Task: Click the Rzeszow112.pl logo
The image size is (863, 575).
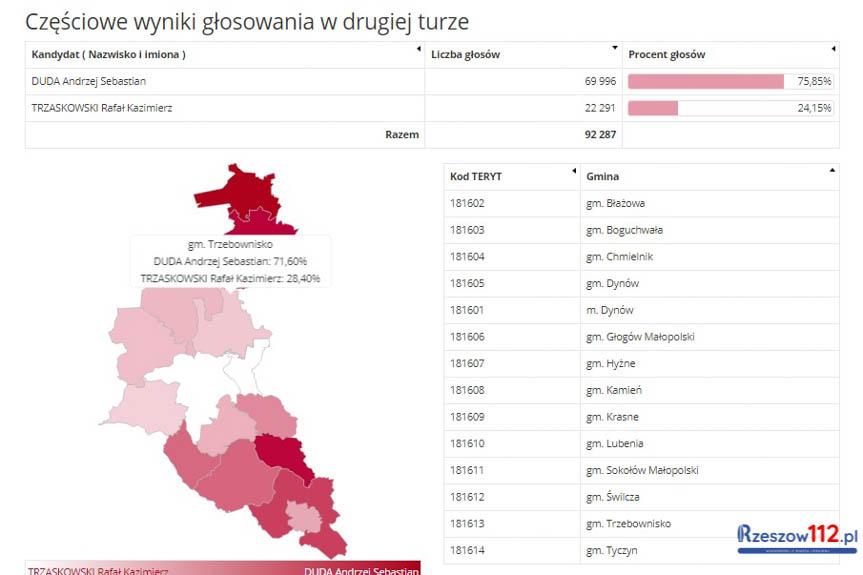Action: tap(797, 537)
